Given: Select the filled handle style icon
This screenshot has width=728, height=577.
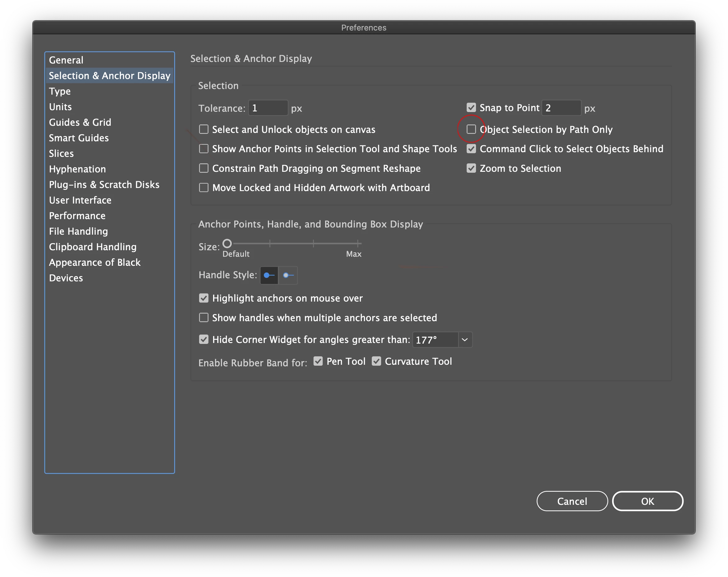Looking at the screenshot, I should (x=269, y=275).
